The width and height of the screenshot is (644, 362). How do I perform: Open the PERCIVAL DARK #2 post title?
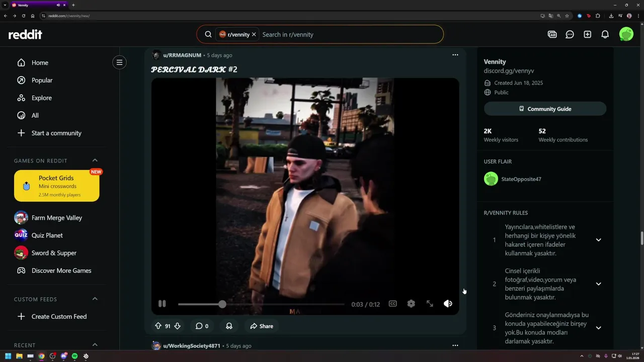point(194,69)
